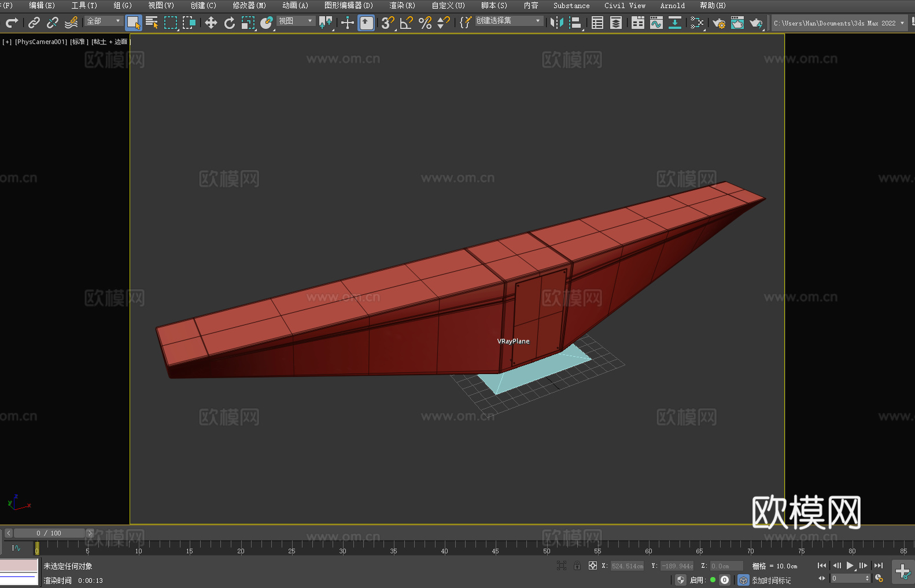Click Use Pivot Point Center icon

(x=326, y=23)
